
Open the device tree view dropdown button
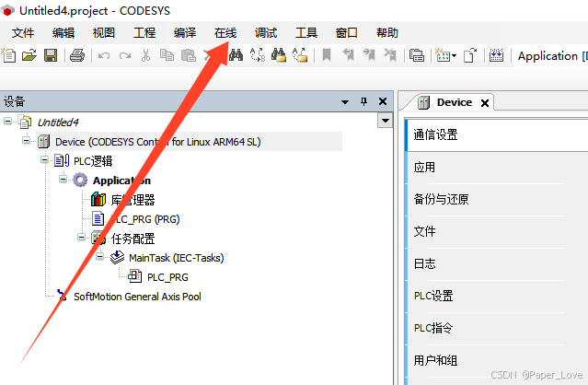coord(385,121)
